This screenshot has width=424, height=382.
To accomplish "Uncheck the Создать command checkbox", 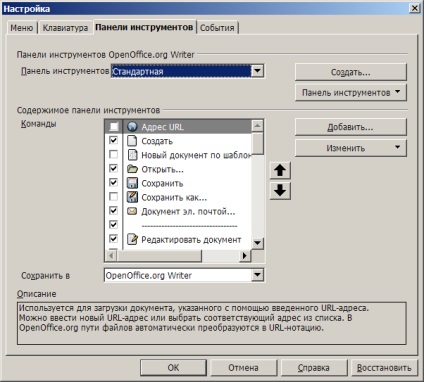I will (x=113, y=140).
